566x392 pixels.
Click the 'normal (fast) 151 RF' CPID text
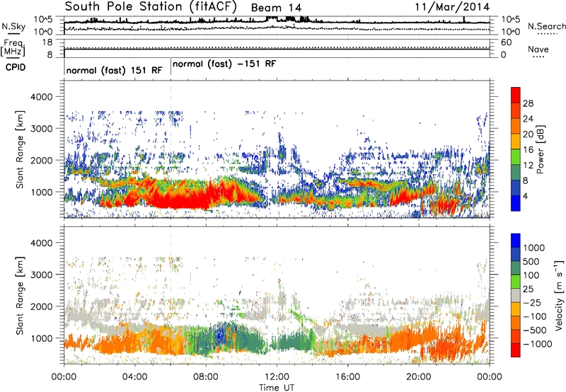115,70
